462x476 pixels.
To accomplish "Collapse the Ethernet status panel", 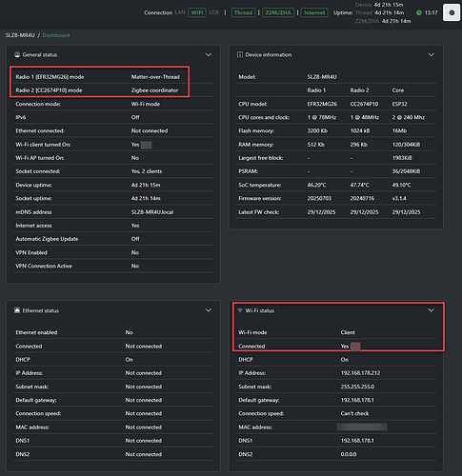I will (209, 310).
